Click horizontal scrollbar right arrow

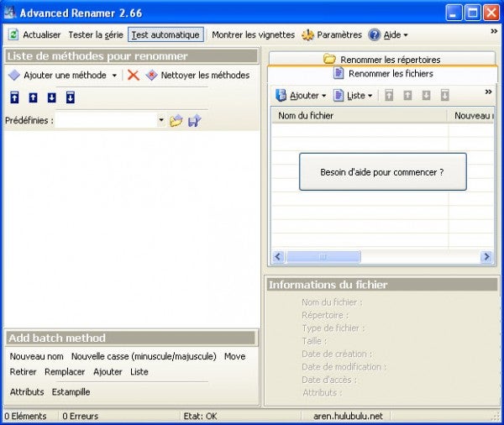pos(487,256)
